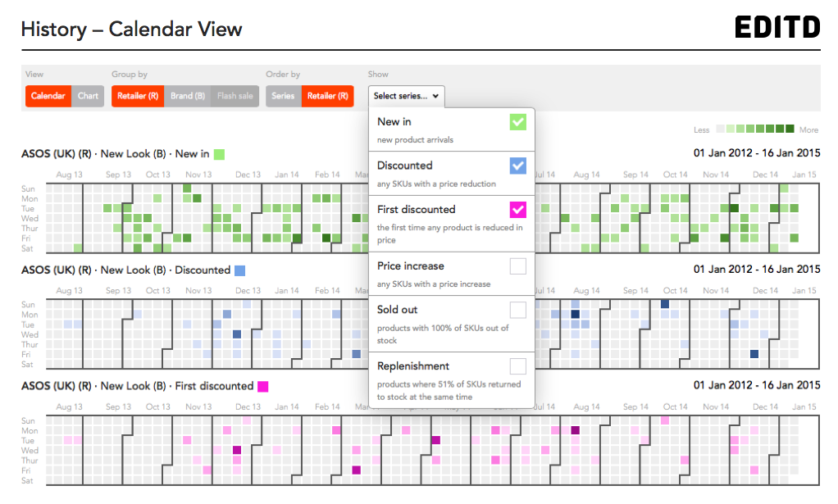Uncheck the New in checkbox
This screenshot has width=838, height=504.
(518, 122)
